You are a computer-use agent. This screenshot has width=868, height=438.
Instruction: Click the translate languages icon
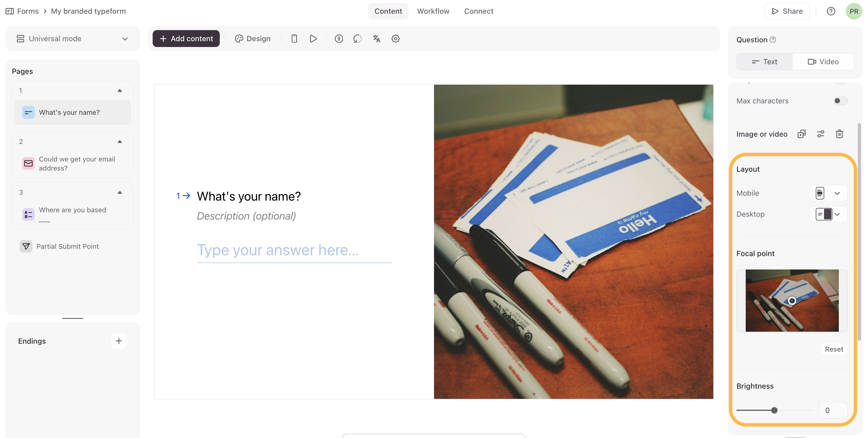[377, 39]
